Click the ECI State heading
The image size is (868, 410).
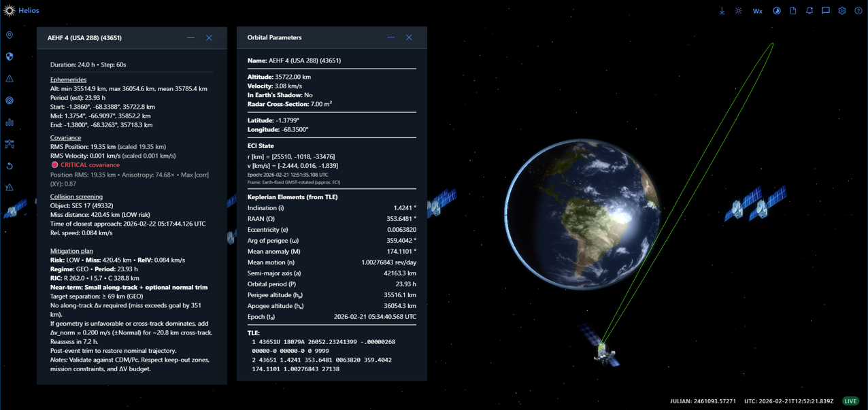click(x=261, y=146)
